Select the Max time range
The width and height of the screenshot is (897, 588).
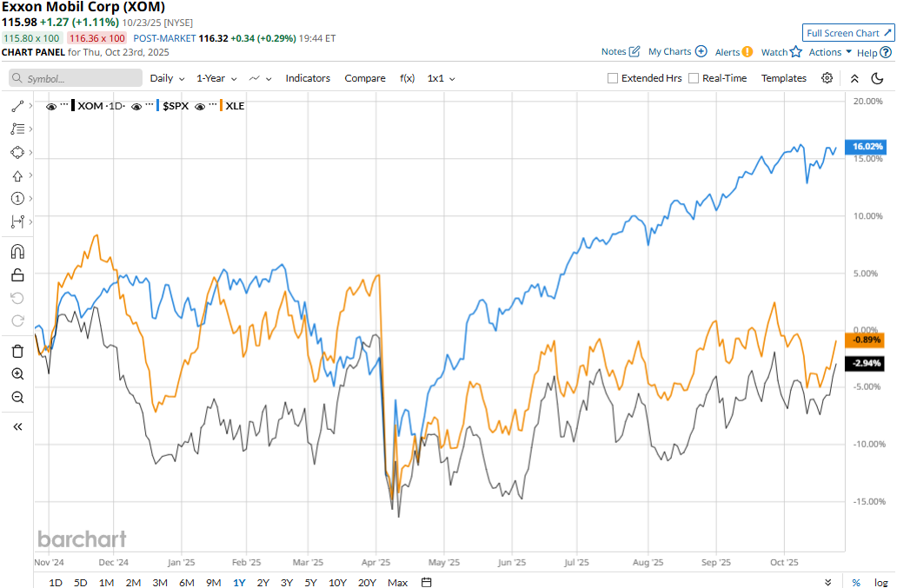point(397,582)
